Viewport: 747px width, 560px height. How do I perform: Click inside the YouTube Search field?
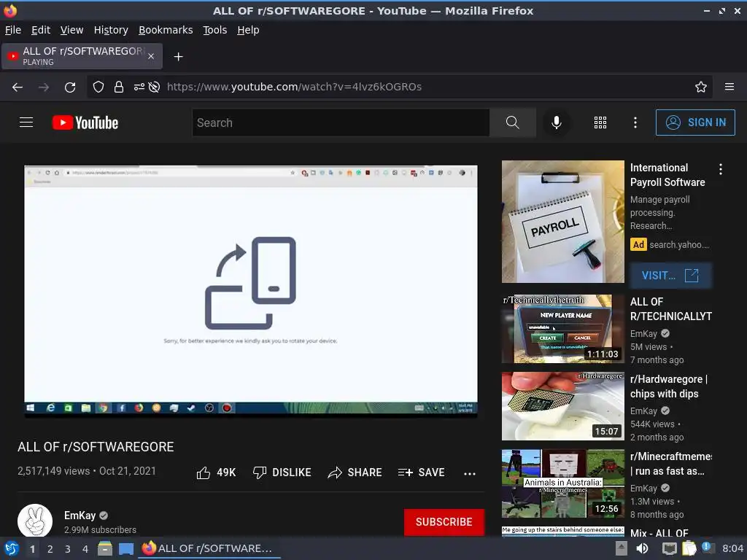[341, 122]
